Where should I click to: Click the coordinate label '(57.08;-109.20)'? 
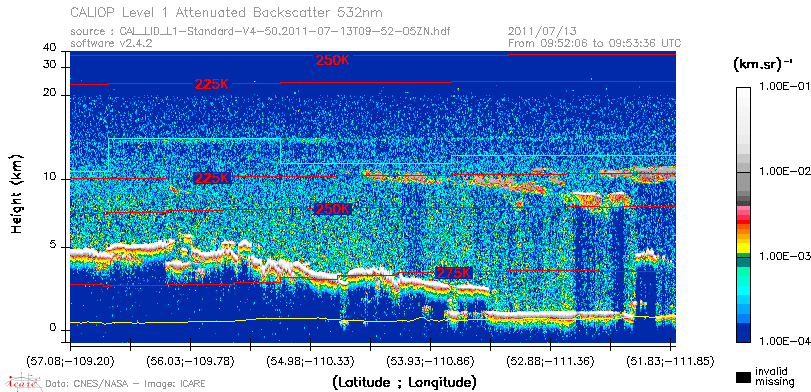(x=70, y=361)
